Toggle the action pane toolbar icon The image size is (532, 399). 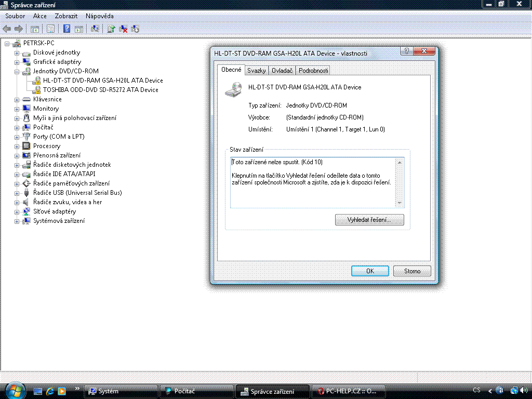coord(79,29)
